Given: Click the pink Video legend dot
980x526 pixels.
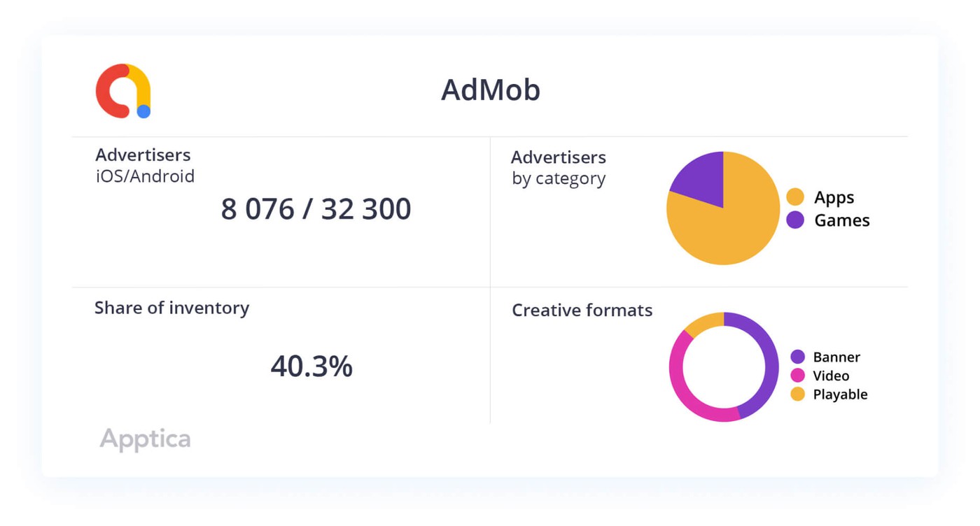Looking at the screenshot, I should tap(797, 376).
